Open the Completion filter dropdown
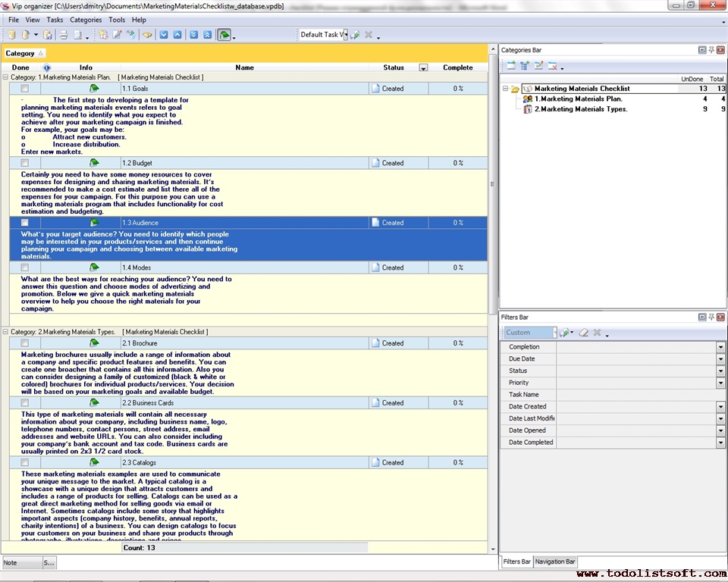Image resolution: width=728 pixels, height=582 pixels. pyautogui.click(x=720, y=347)
